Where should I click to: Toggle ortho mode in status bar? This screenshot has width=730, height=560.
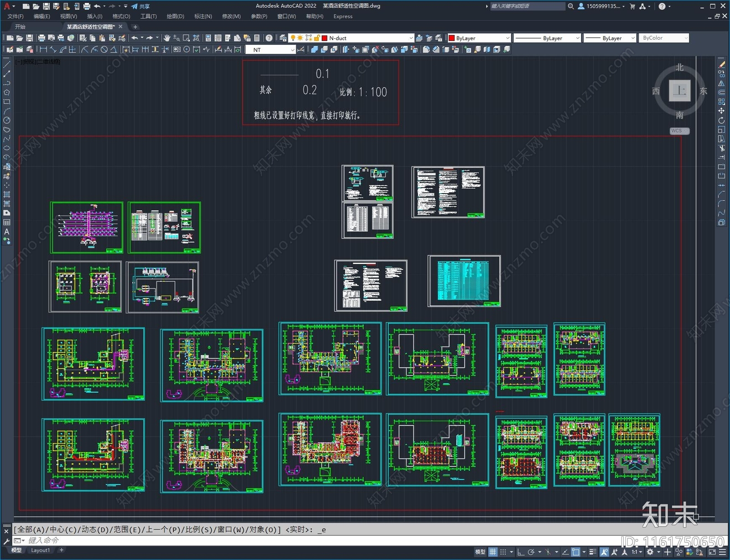[x=521, y=552]
